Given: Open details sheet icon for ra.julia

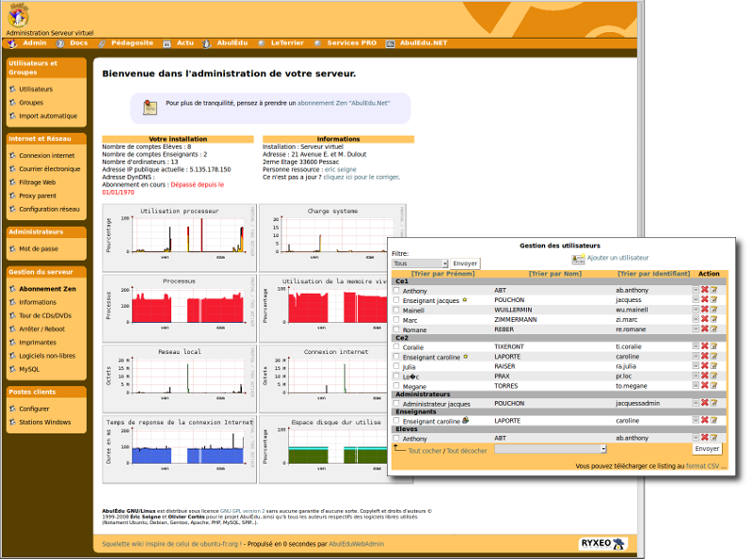Looking at the screenshot, I should click(696, 365).
